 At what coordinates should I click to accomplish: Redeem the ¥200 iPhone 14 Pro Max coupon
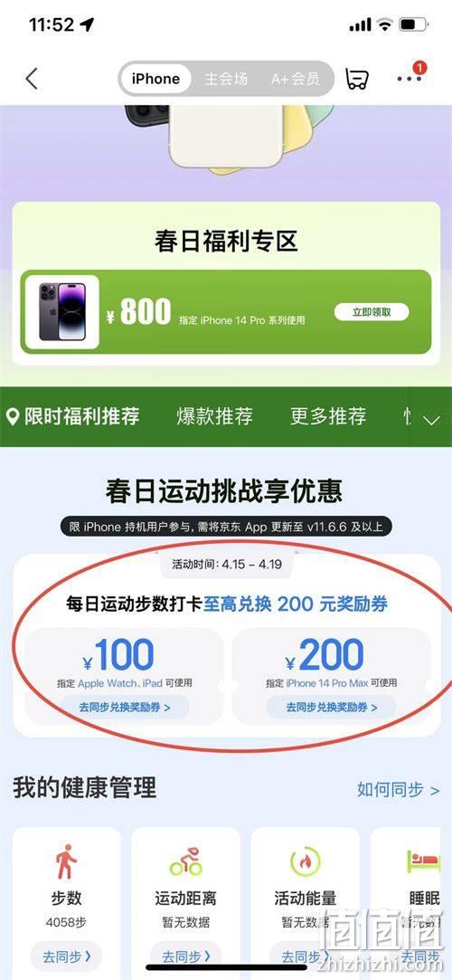point(332,708)
